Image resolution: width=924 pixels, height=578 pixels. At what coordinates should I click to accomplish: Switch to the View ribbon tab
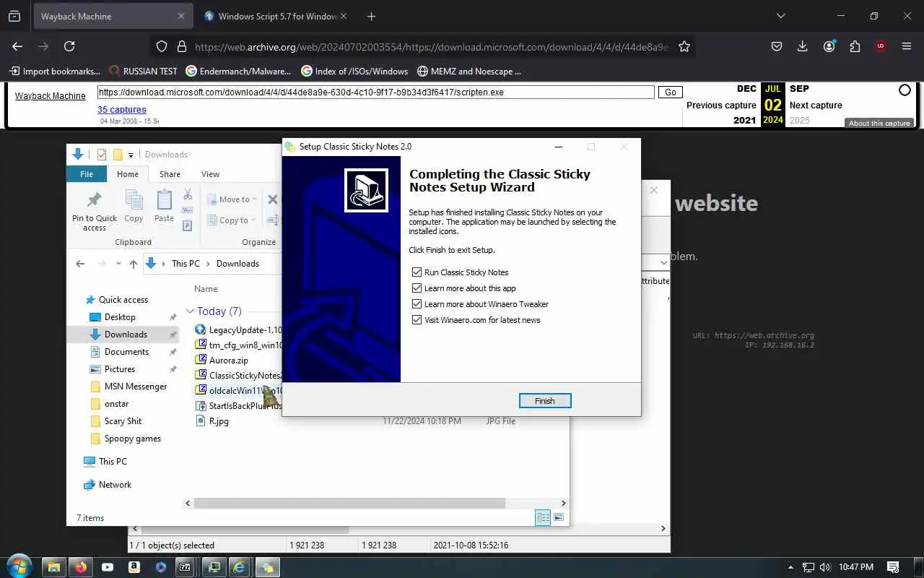pyautogui.click(x=210, y=174)
